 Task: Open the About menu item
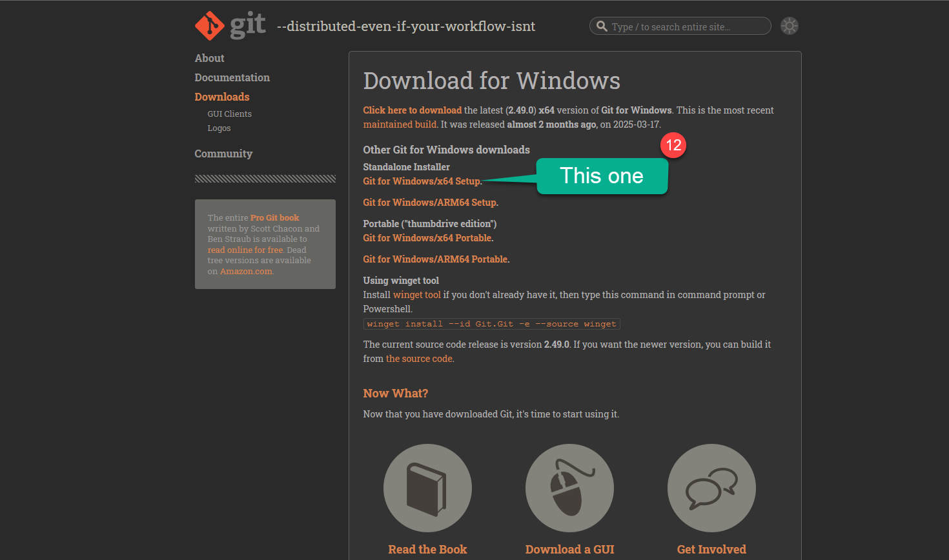point(209,58)
